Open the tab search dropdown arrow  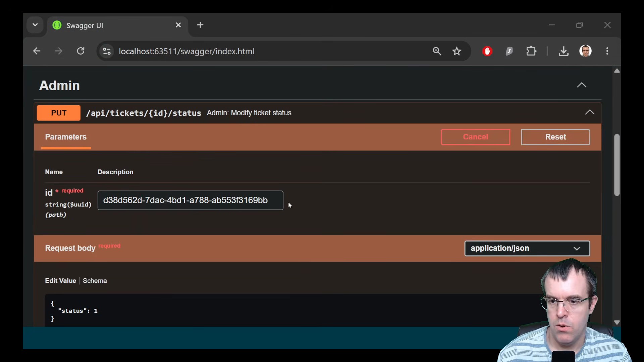tap(35, 25)
